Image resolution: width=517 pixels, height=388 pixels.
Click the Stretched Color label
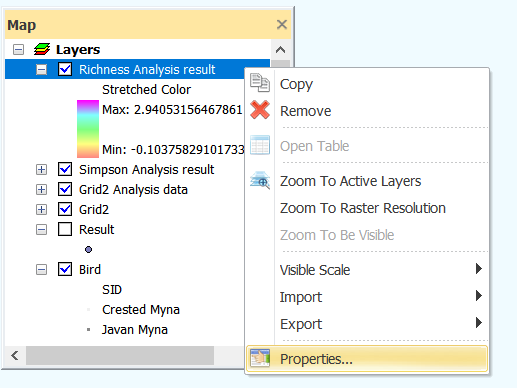point(146,90)
